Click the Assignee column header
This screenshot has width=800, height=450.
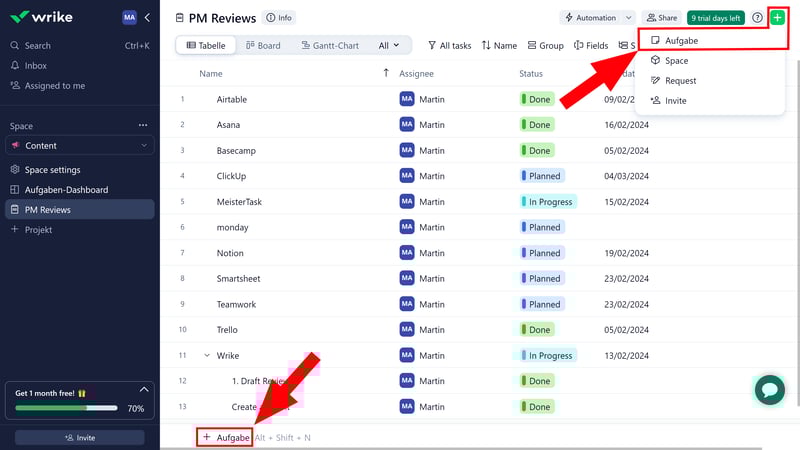point(416,73)
